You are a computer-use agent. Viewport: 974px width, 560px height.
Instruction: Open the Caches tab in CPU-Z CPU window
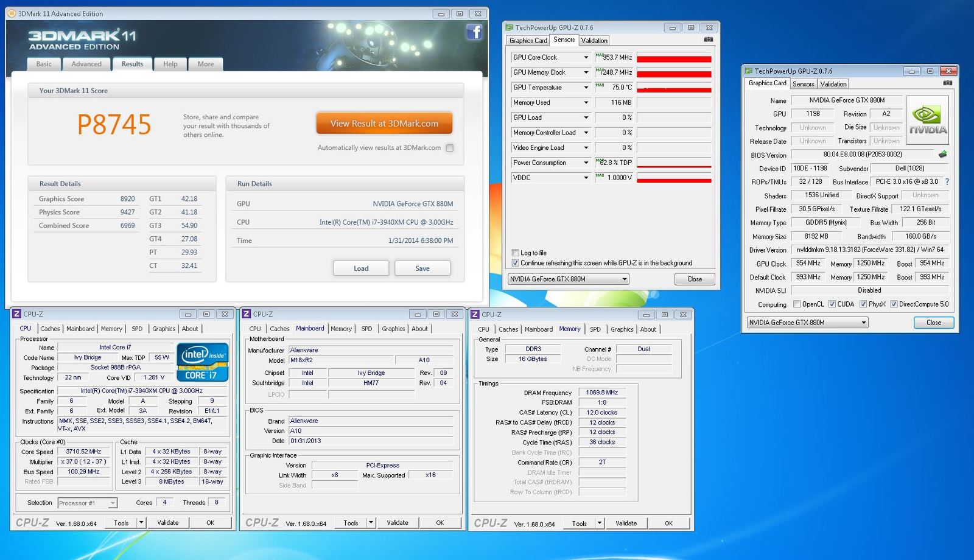tap(50, 329)
